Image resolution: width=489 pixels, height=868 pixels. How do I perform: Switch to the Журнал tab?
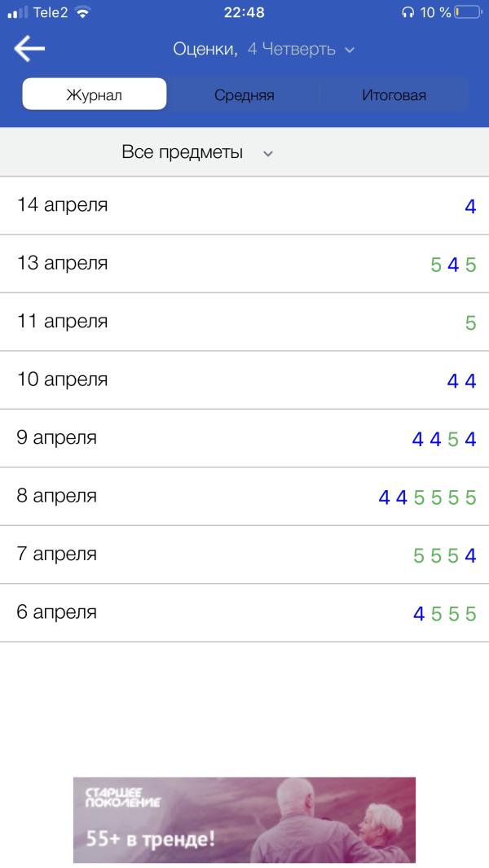pyautogui.click(x=95, y=94)
